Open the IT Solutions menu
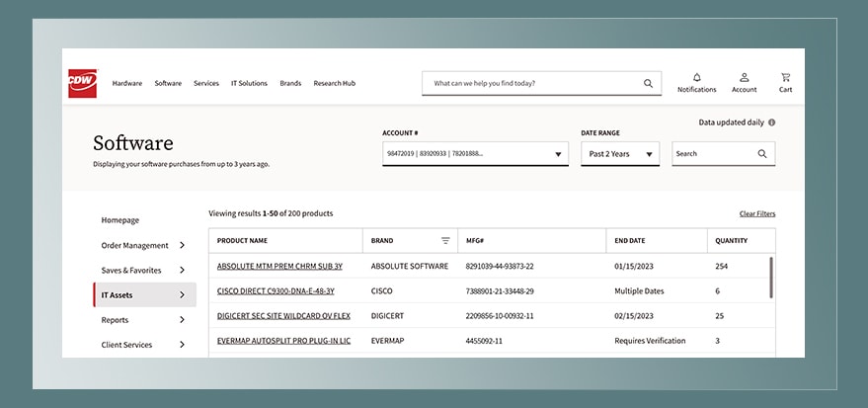Viewport: 868px width, 408px height. (x=249, y=83)
